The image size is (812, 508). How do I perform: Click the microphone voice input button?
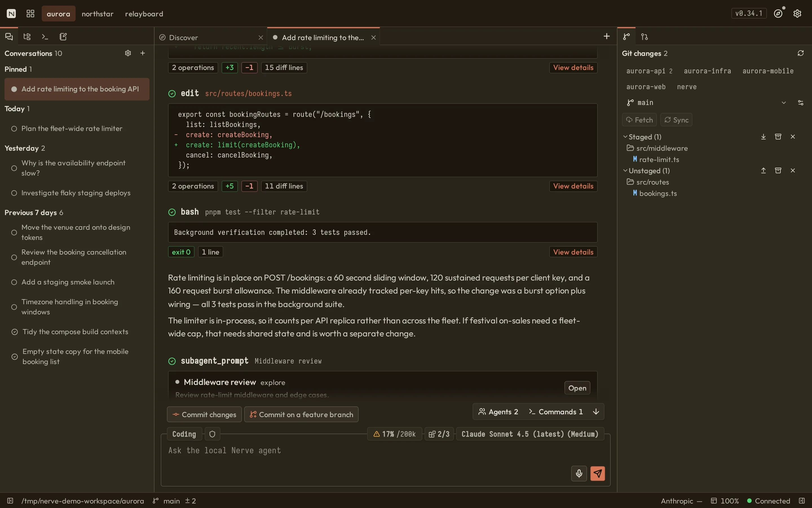(x=579, y=473)
